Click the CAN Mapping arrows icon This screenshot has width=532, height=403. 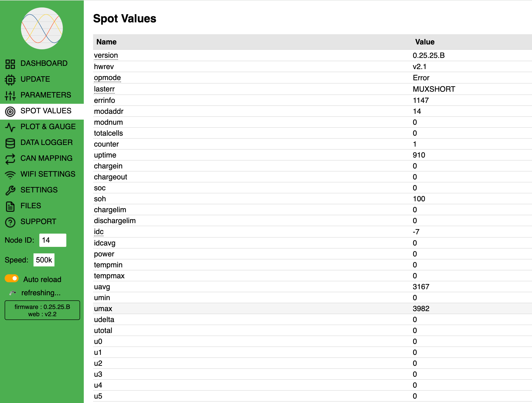coord(10,159)
